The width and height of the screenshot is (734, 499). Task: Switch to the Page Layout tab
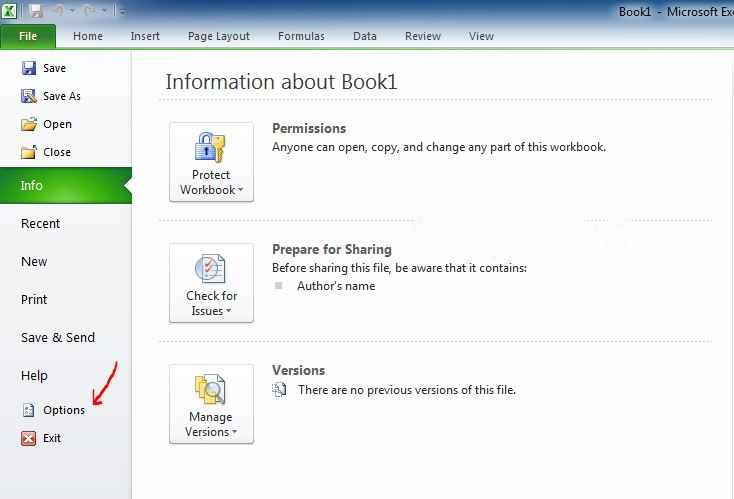click(219, 36)
